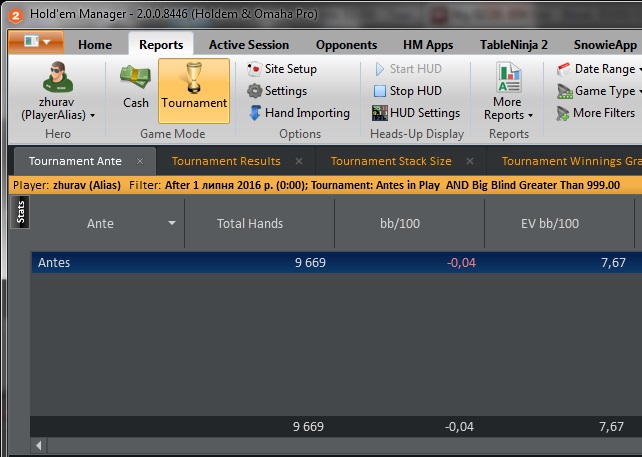Screen dimensions: 642x457
Task: Switch to the Opponents ribbon tab
Action: click(346, 45)
